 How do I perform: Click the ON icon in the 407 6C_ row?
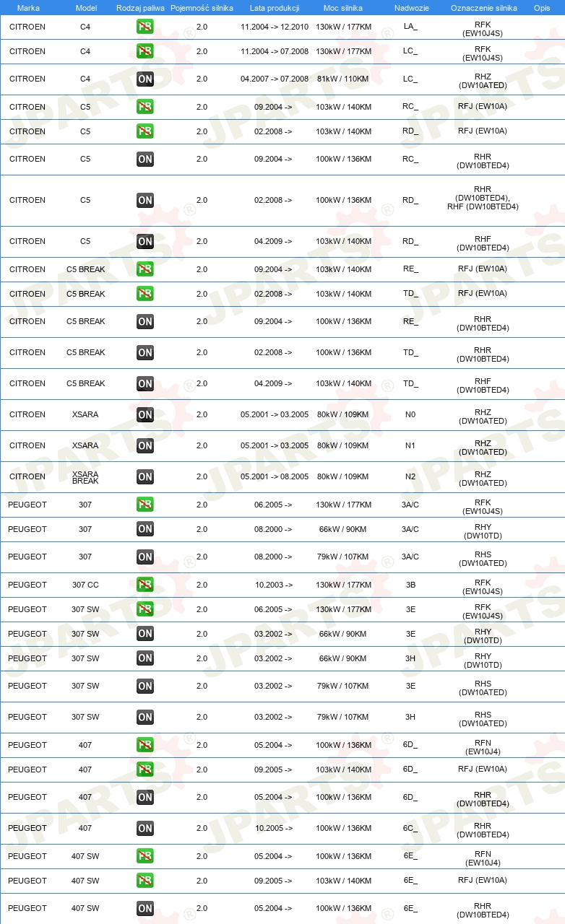coord(145,828)
